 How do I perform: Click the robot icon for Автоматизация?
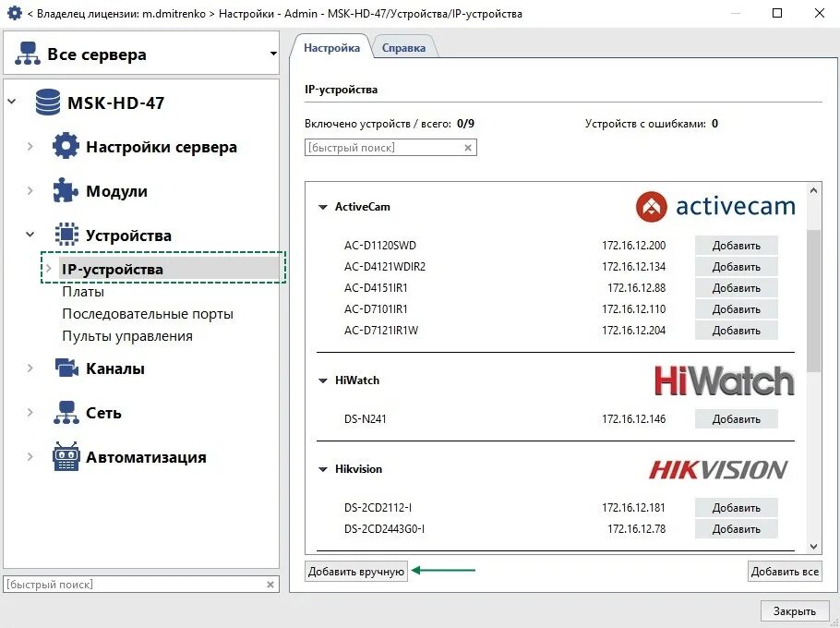[x=66, y=456]
